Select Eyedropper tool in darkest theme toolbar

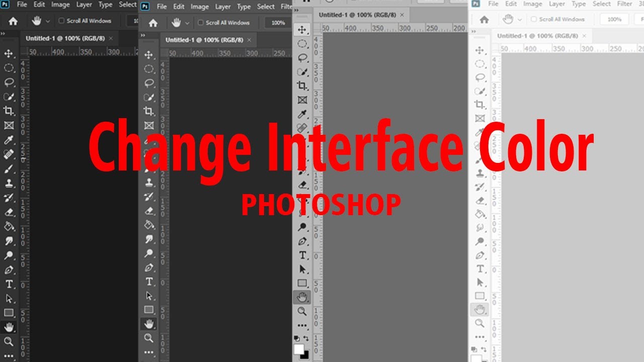pos(9,139)
